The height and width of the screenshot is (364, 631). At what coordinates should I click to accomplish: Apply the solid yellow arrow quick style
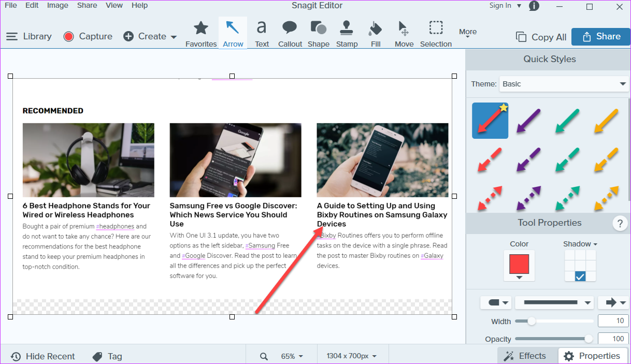coord(606,121)
